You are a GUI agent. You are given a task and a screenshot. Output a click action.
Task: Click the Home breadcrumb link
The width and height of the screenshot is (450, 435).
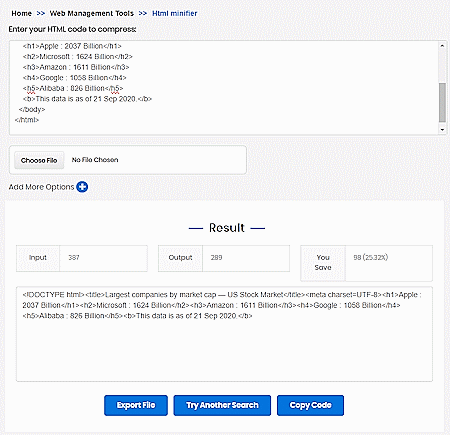pos(21,13)
